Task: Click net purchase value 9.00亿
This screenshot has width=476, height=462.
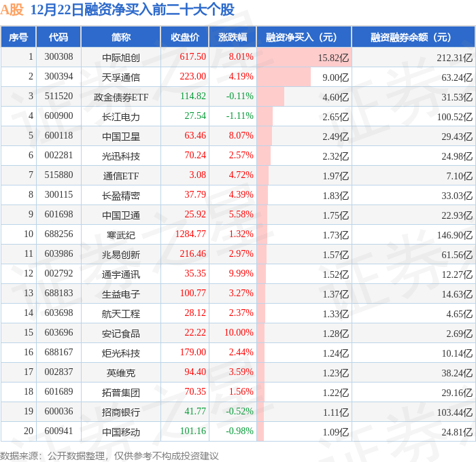Action: click(x=335, y=77)
